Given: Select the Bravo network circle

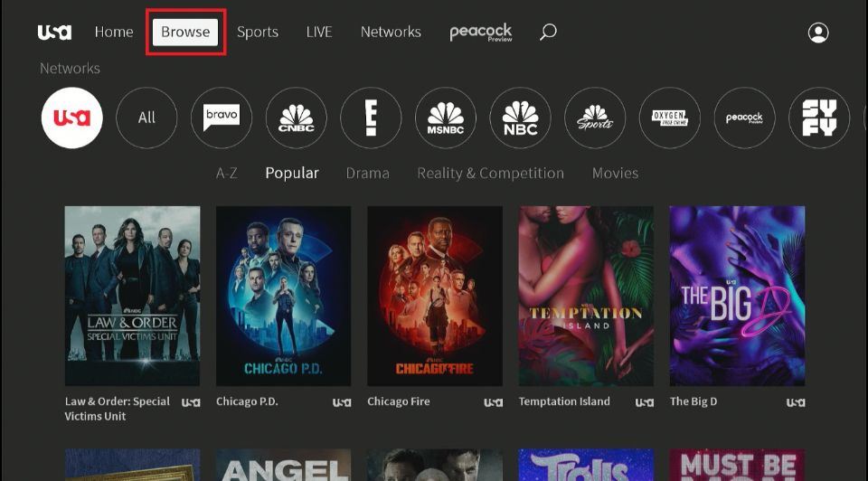Looking at the screenshot, I should (222, 118).
